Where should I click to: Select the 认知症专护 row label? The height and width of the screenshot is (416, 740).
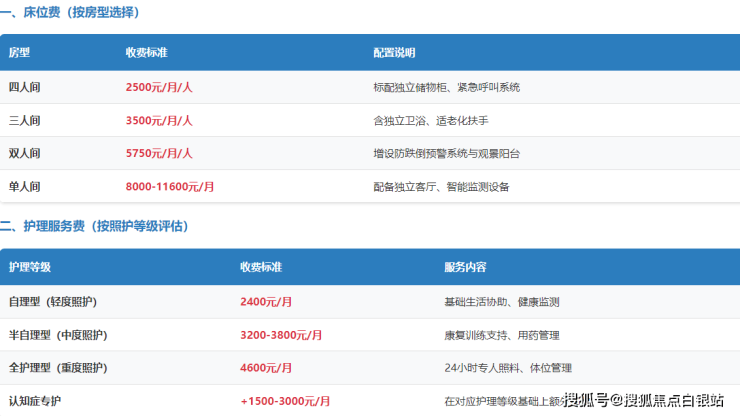34,401
